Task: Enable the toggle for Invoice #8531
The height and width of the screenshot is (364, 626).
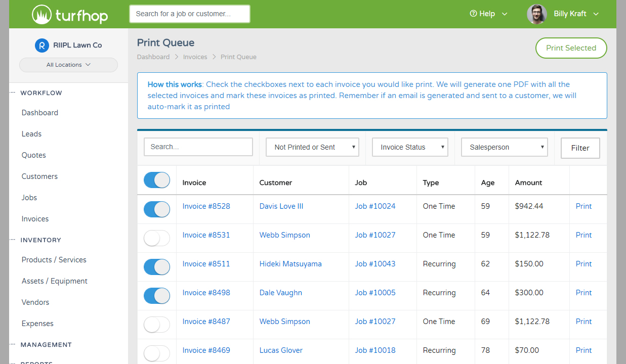Action: pyautogui.click(x=156, y=238)
